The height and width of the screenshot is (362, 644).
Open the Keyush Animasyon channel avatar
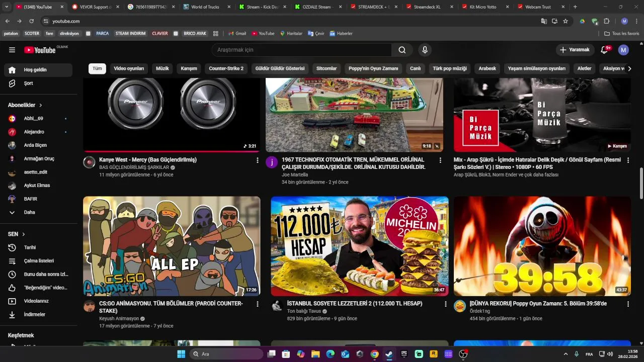pyautogui.click(x=89, y=306)
